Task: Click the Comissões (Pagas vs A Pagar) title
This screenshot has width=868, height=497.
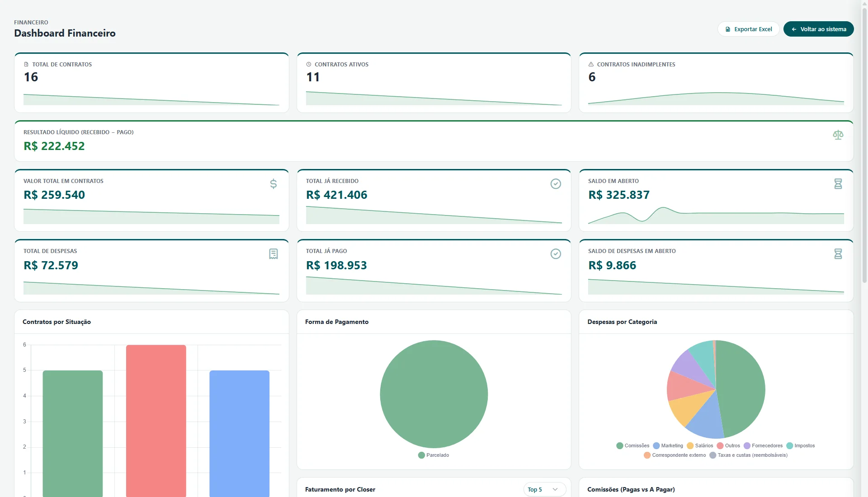Action: coord(631,489)
